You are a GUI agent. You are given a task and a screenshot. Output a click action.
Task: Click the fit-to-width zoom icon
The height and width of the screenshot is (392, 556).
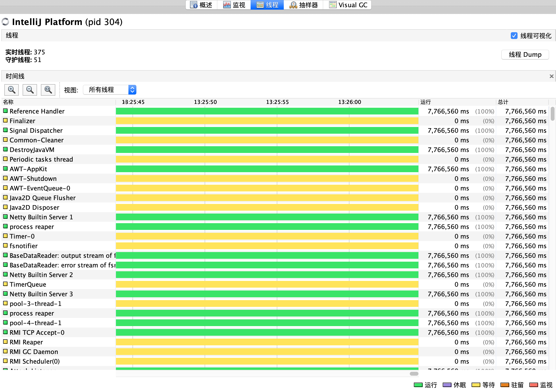pos(48,90)
